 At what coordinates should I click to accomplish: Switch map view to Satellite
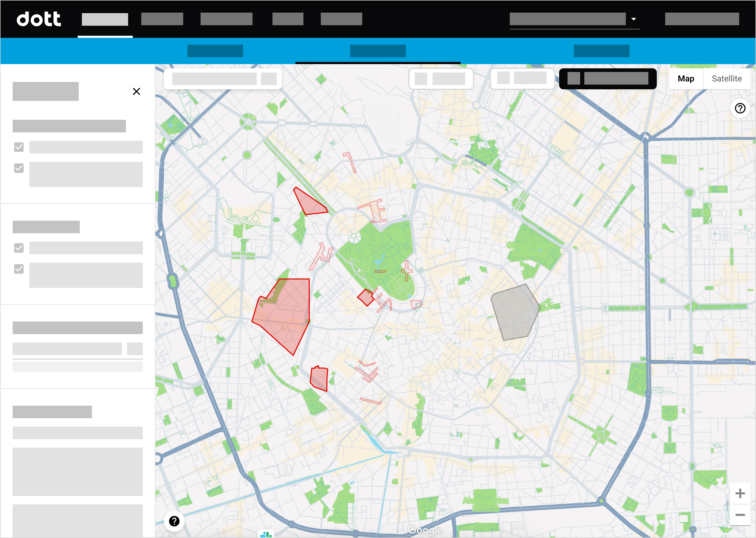click(727, 79)
